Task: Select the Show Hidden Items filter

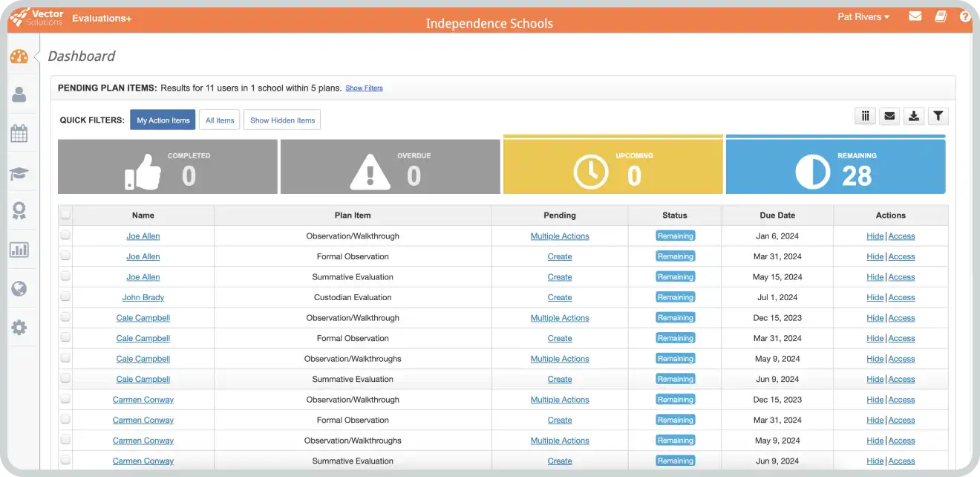Action: [x=282, y=120]
